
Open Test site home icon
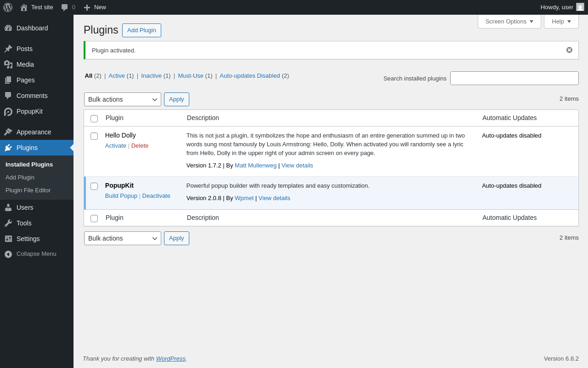(x=24, y=7)
